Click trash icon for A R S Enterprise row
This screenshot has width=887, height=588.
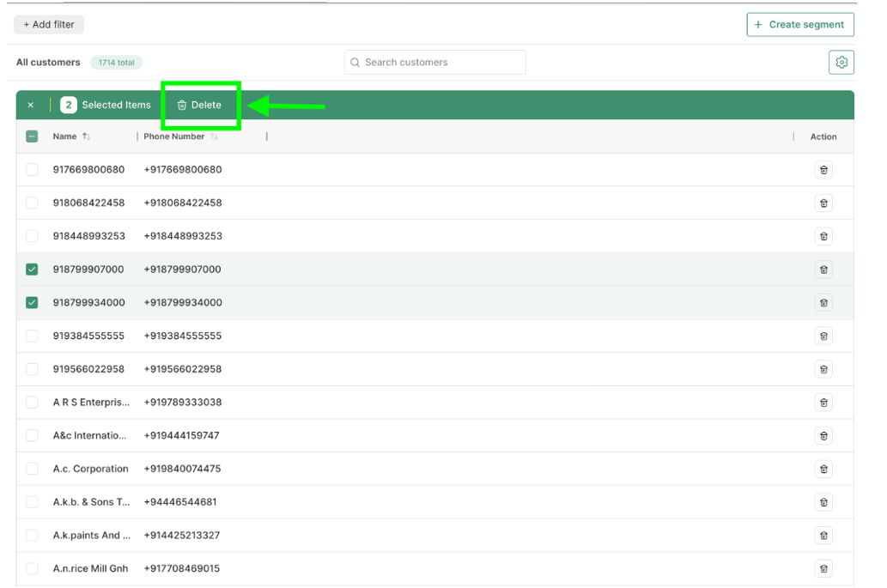pyautogui.click(x=823, y=403)
